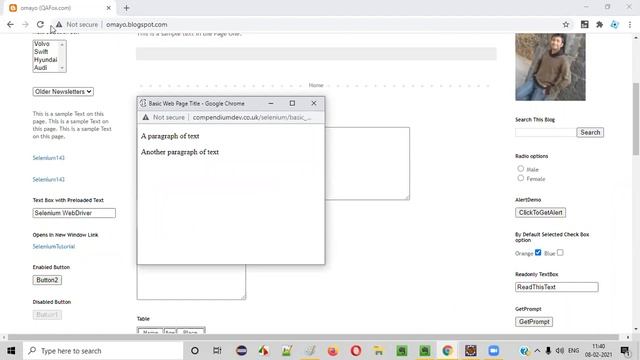Click the microphone tray icon

[x=548, y=351]
